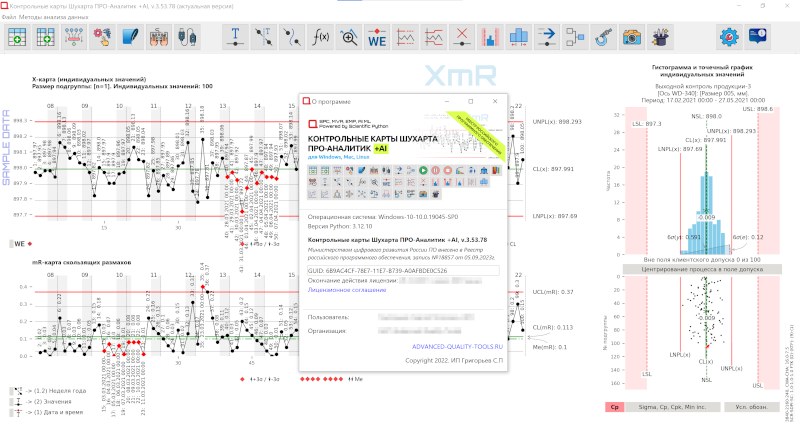Click the Центрирование процесса в поле допуска bar

click(702, 269)
